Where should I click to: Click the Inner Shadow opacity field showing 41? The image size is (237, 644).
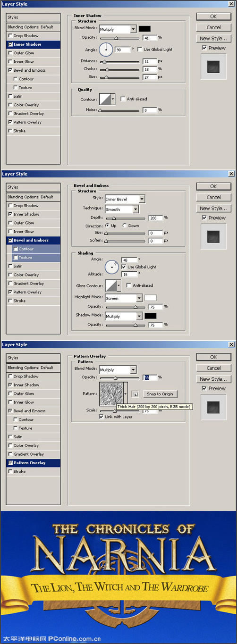click(150, 38)
